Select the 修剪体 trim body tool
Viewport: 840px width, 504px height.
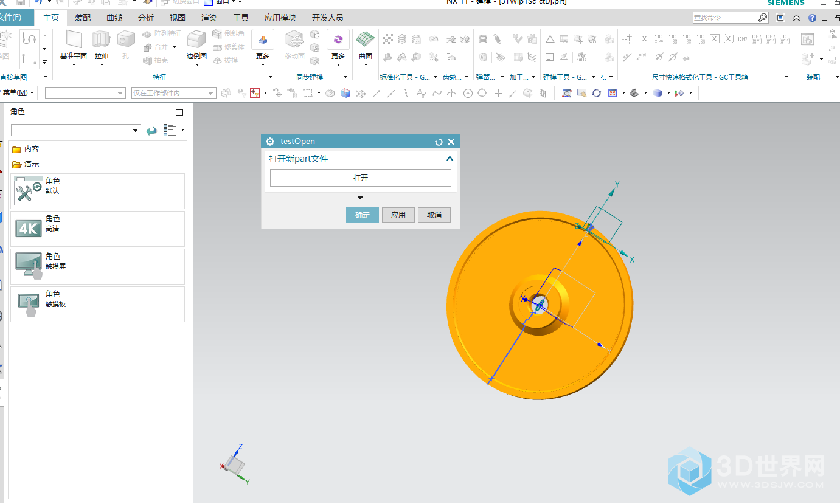click(229, 47)
